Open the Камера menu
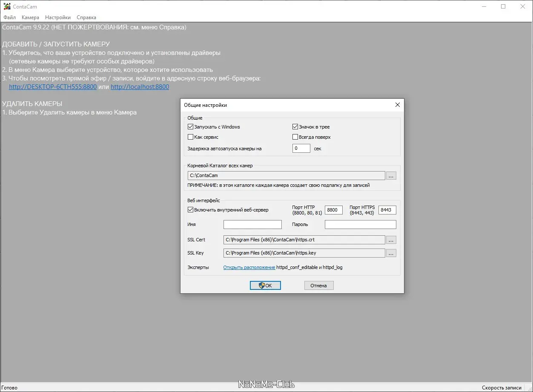The height and width of the screenshot is (392, 533). coord(30,17)
